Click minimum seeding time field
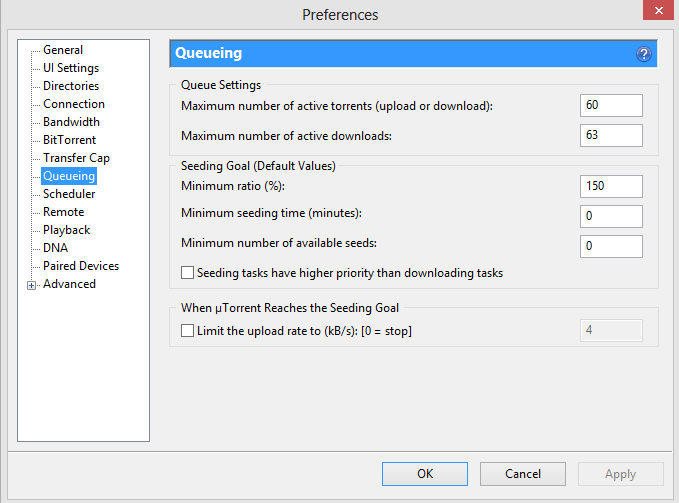 (x=611, y=216)
